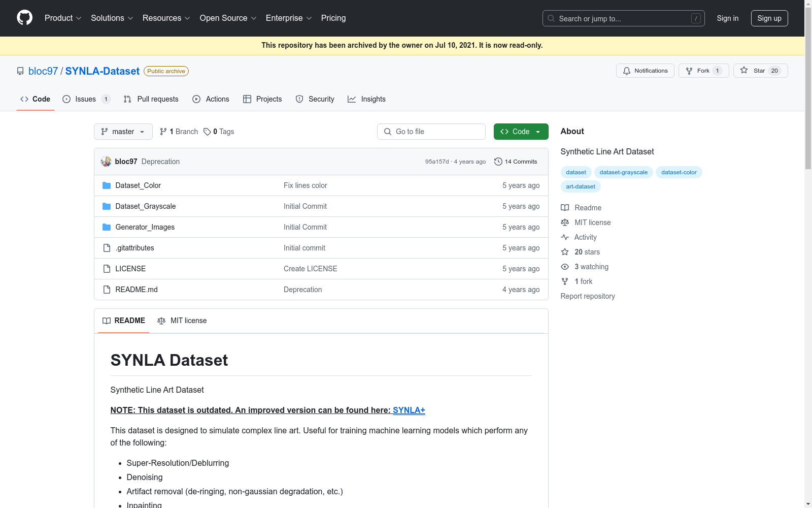Click the GitHub logo icon
Viewport: 812px width, 508px height.
tap(24, 18)
